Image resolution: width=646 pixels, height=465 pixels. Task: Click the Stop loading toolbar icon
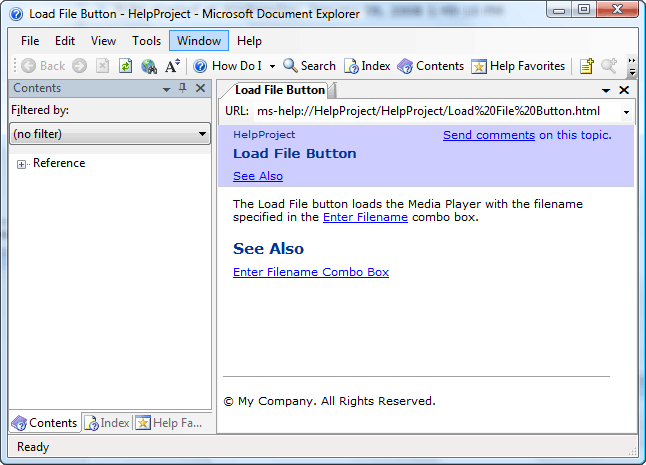(x=103, y=66)
